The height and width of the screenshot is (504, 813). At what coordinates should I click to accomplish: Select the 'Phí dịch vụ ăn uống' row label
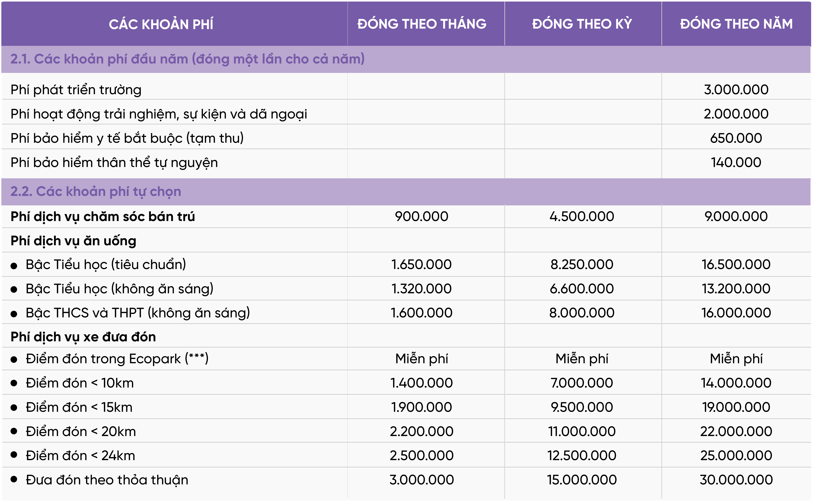(73, 241)
